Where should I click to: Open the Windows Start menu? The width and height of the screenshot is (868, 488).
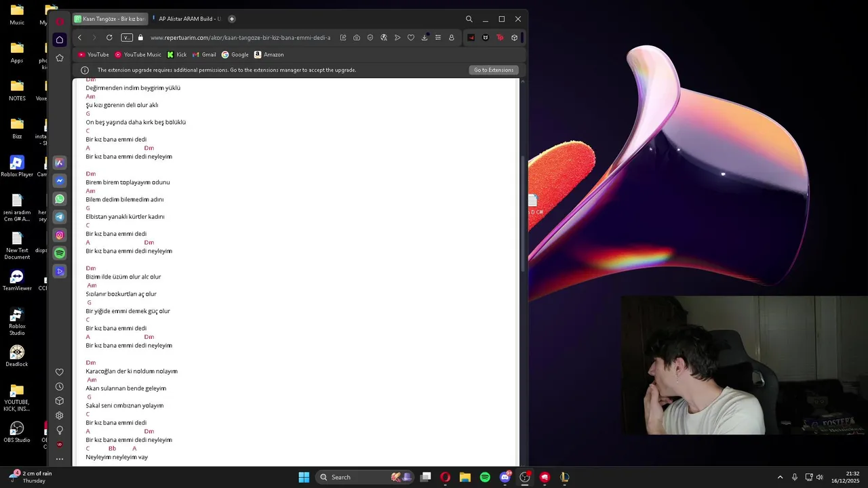304,477
